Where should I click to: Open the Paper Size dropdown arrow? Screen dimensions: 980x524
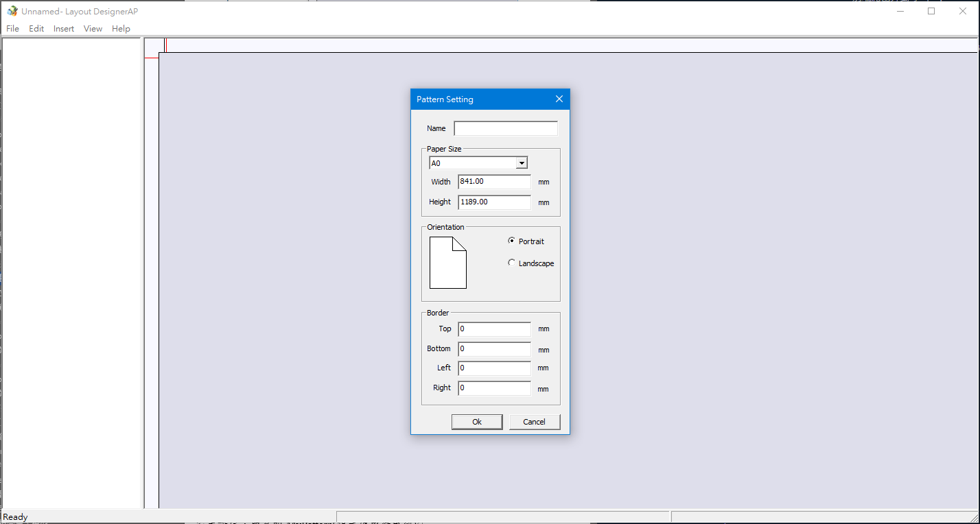coord(522,163)
